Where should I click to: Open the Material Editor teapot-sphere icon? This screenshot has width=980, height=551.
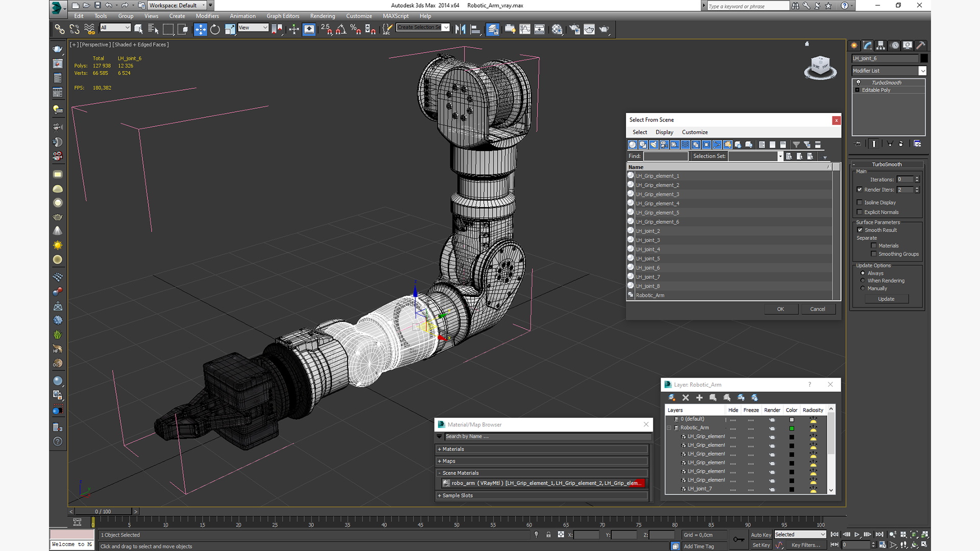click(557, 30)
